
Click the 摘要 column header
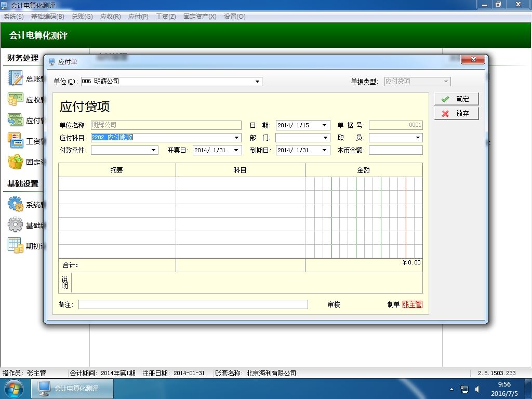pyautogui.click(x=117, y=170)
